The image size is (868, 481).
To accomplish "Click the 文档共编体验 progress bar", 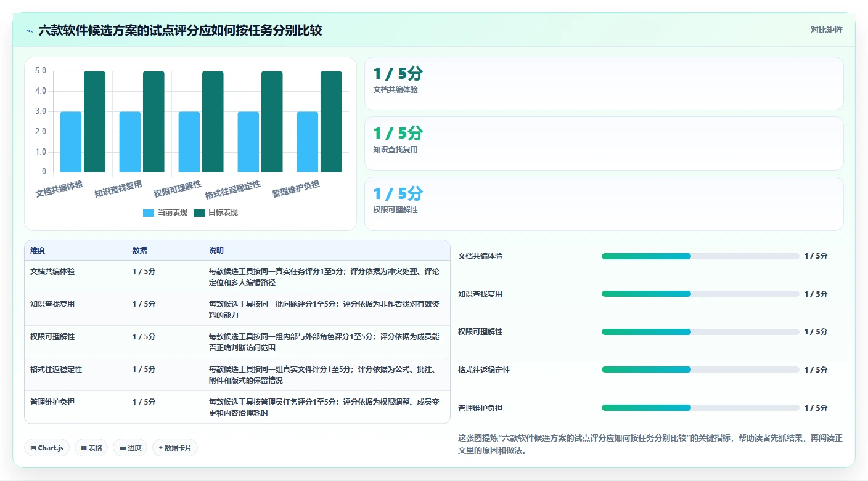I will (700, 256).
